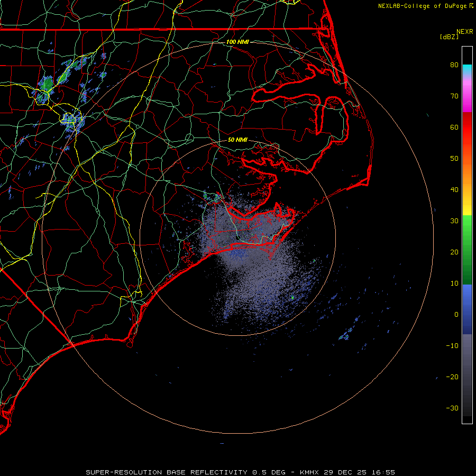Click the 80 value on dBZ scale
Viewport: 476px width, 476px height.
click(454, 65)
